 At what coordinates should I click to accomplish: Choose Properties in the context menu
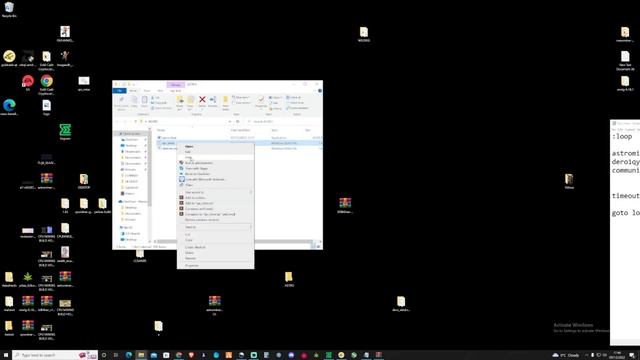point(215,266)
